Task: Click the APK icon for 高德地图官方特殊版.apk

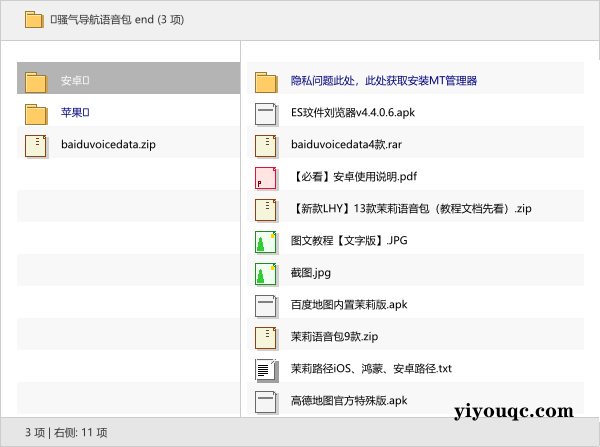Action: pos(265,401)
